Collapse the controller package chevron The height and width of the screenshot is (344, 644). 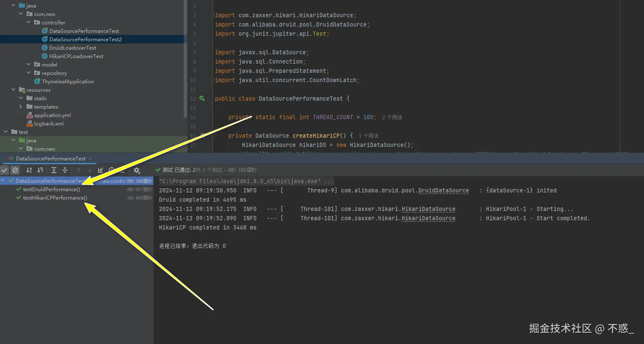pos(29,22)
